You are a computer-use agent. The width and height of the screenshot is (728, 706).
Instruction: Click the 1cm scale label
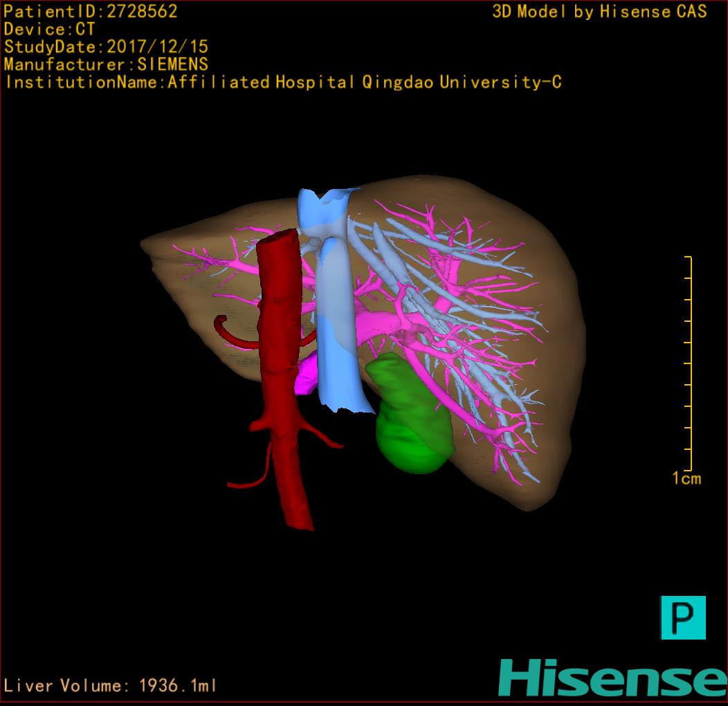tap(686, 478)
